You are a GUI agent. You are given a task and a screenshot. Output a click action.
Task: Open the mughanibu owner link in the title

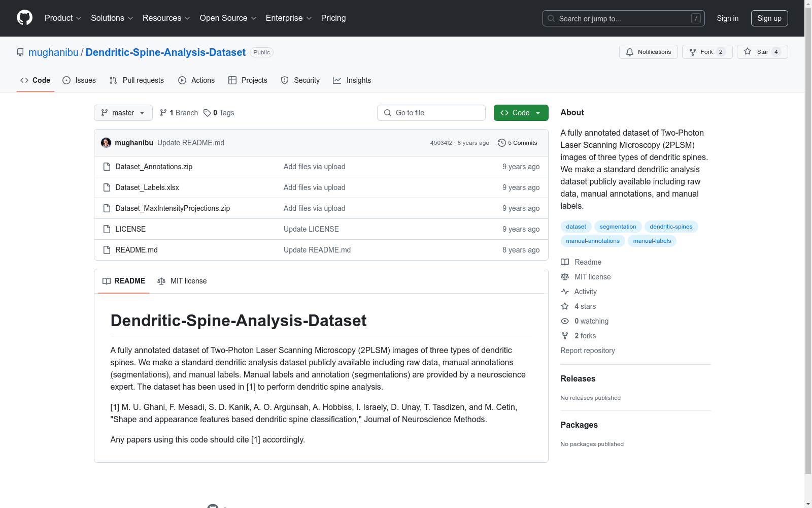click(53, 52)
